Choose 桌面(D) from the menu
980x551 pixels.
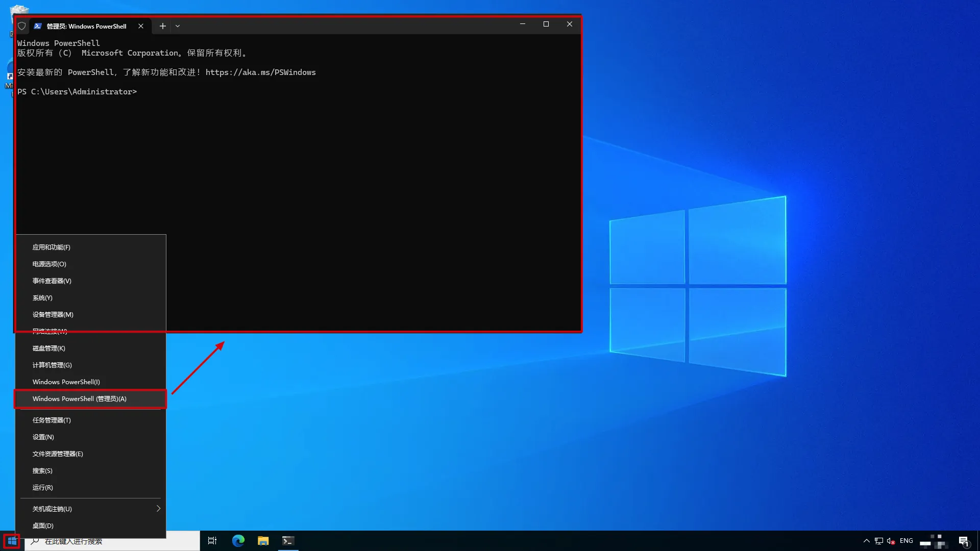(91, 526)
